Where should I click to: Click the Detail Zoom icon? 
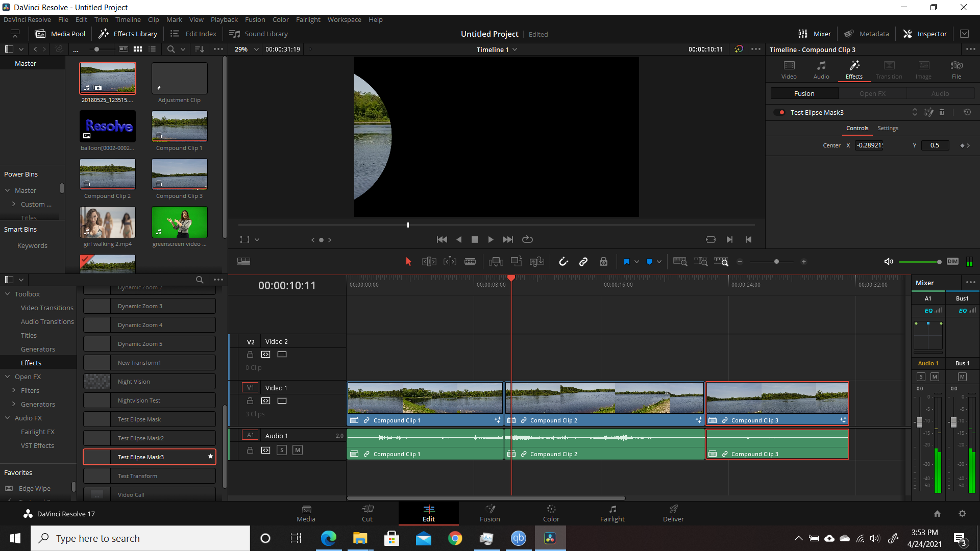click(701, 262)
